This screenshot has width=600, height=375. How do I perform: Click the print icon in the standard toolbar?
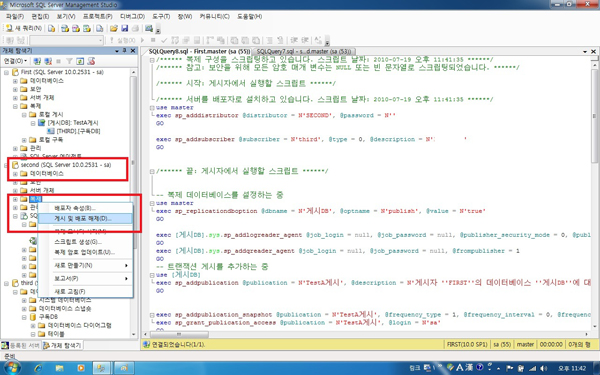(135, 28)
